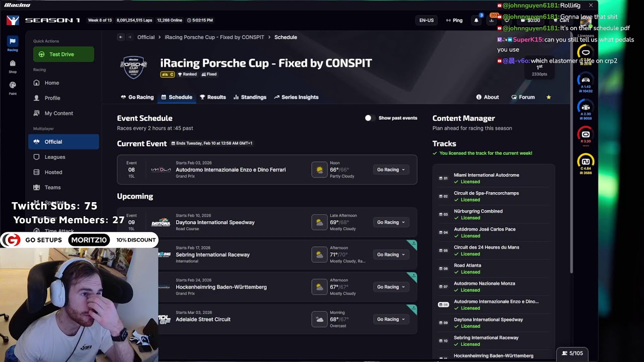Switch to the Go Racing tab
This screenshot has width=644, height=362.
point(137,97)
